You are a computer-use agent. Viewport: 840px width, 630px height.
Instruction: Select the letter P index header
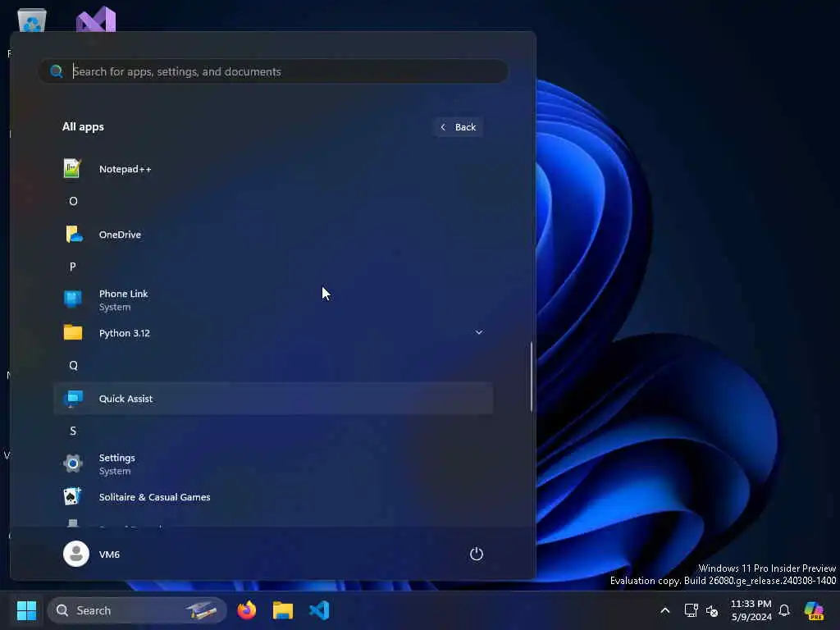[x=73, y=267]
